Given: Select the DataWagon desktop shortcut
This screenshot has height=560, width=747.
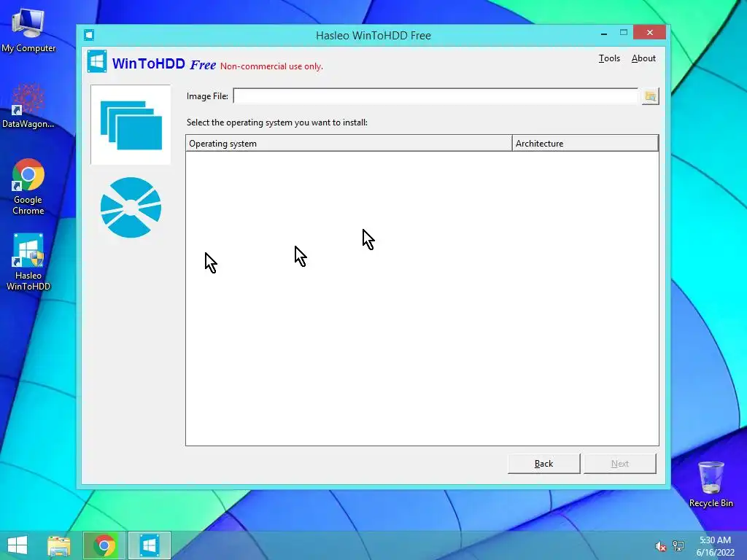Looking at the screenshot, I should tap(28, 106).
